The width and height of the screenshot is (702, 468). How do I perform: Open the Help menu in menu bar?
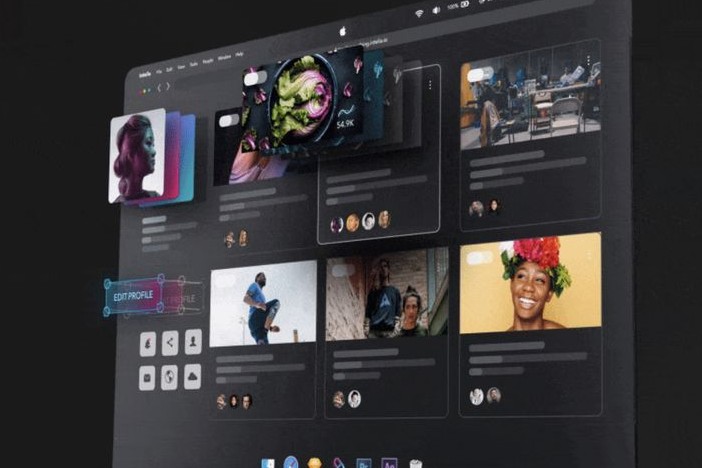pyautogui.click(x=239, y=53)
